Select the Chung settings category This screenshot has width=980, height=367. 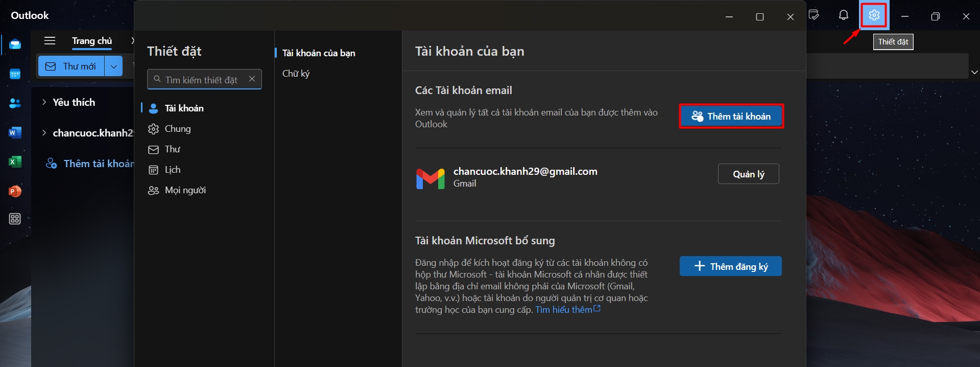[x=177, y=129]
